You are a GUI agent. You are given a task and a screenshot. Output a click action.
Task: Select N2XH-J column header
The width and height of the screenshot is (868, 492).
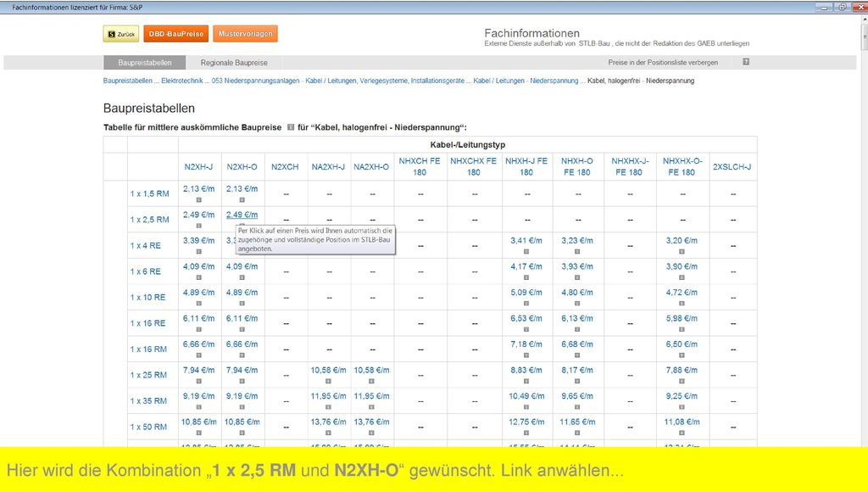[x=198, y=167]
